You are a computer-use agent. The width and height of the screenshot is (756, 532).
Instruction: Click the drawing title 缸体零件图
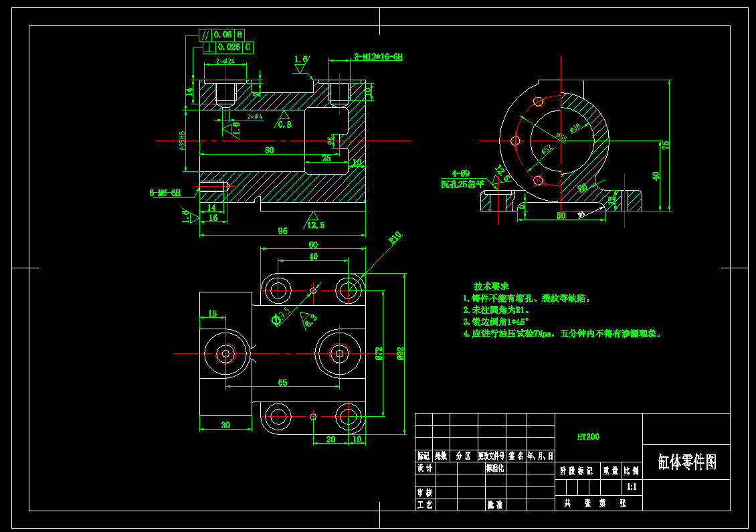687,462
